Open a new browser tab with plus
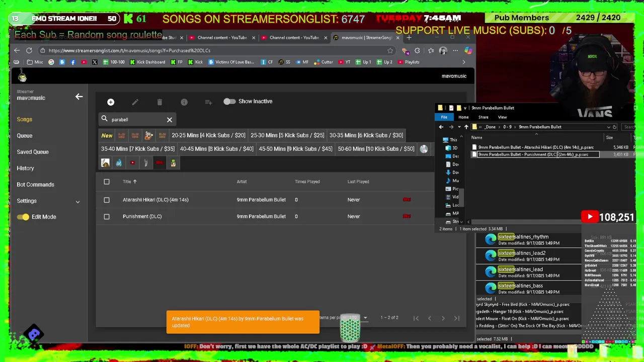This screenshot has width=644, height=362. (x=409, y=38)
